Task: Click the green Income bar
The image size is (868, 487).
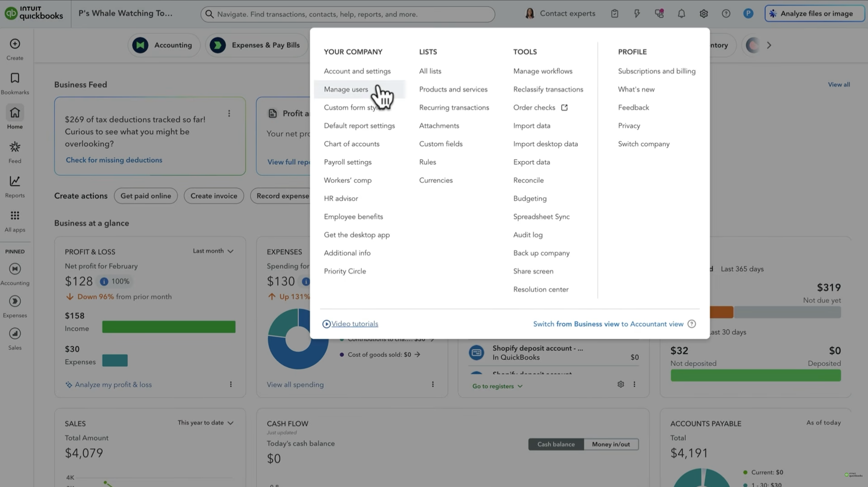Action: (x=169, y=327)
